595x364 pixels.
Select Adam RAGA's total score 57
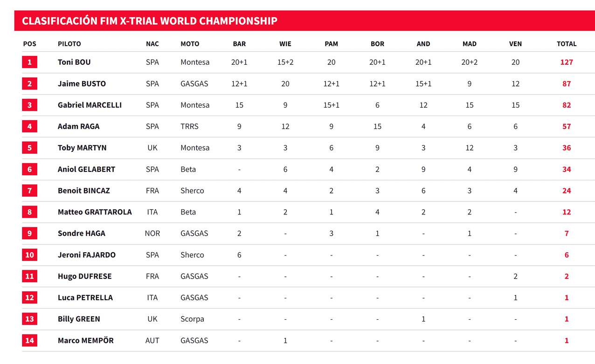567,126
